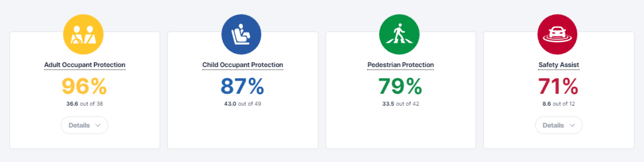
Task: Expand Details under Adult Occupant Protection
Action: point(85,125)
